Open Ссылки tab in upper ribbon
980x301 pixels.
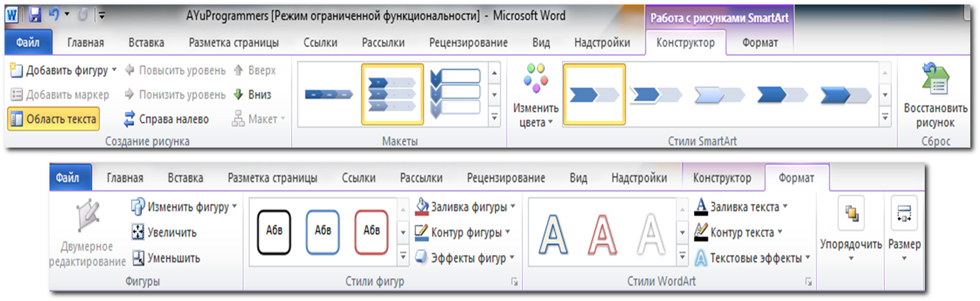[321, 43]
